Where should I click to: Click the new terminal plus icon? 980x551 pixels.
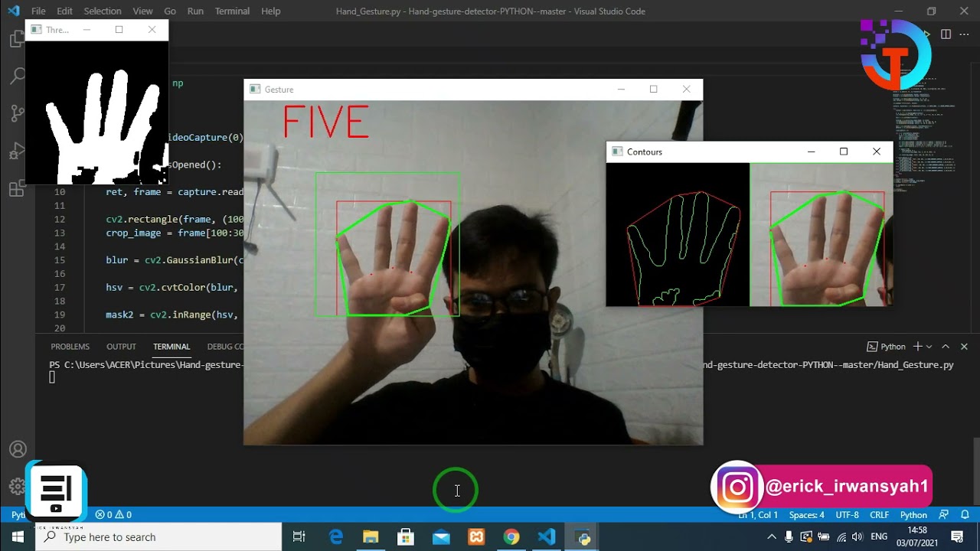tap(917, 347)
